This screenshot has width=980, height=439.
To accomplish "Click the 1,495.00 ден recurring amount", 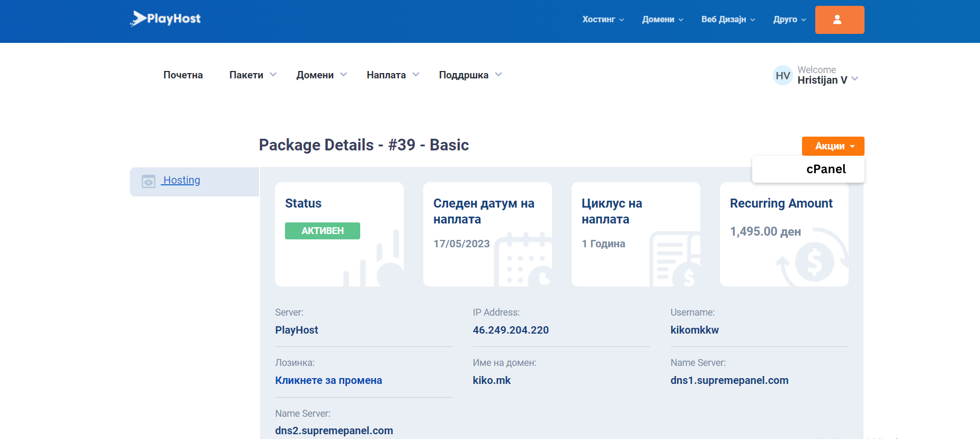I will tap(765, 231).
